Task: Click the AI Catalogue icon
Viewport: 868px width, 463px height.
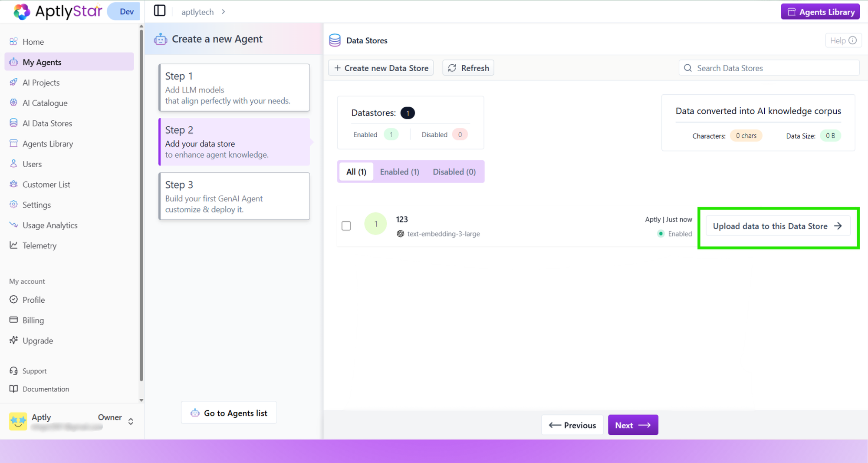Action: (x=13, y=103)
